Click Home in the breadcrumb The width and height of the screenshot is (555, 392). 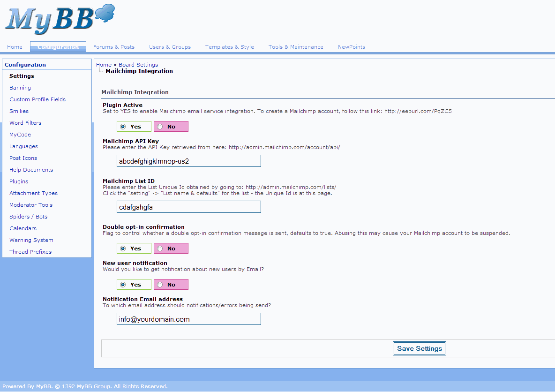(104, 65)
